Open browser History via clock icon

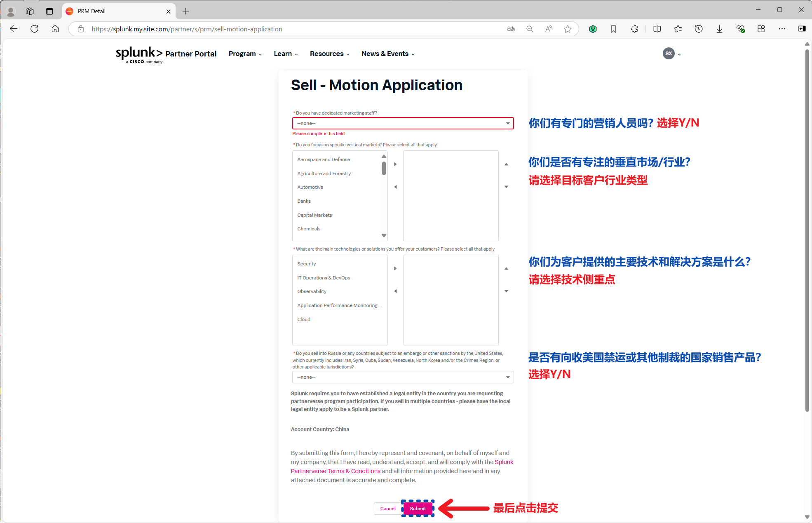[699, 29]
